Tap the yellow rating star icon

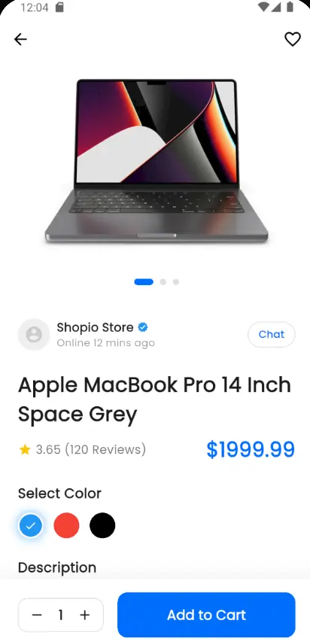click(x=25, y=450)
